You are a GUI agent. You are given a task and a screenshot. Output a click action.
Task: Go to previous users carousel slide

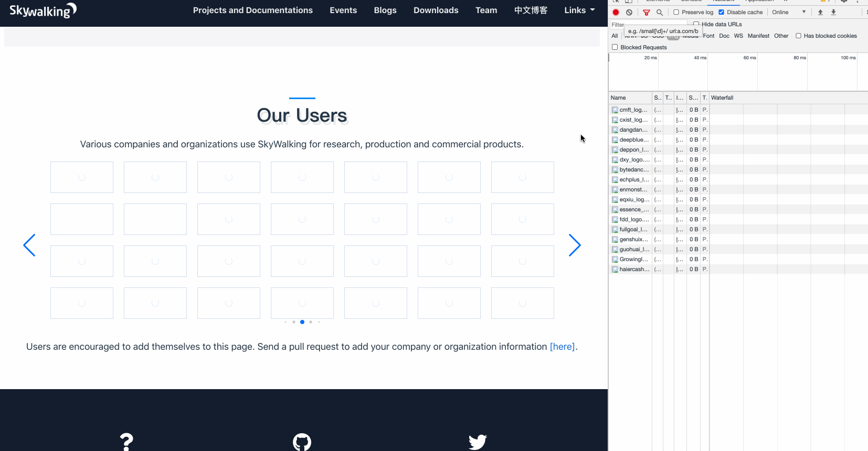tap(29, 245)
